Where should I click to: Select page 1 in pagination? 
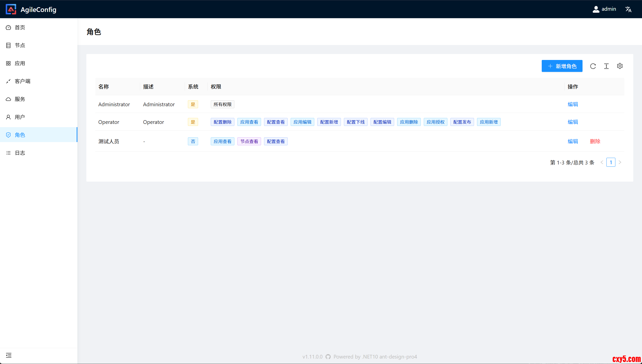coord(610,162)
